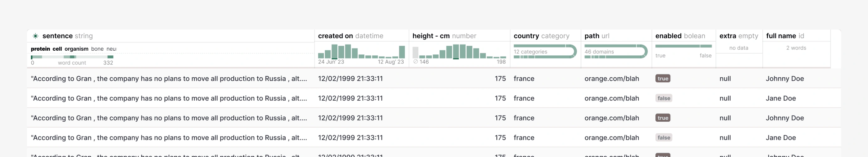Expand the '12 categories' country distribution
The image size is (868, 157).
coord(544,52)
